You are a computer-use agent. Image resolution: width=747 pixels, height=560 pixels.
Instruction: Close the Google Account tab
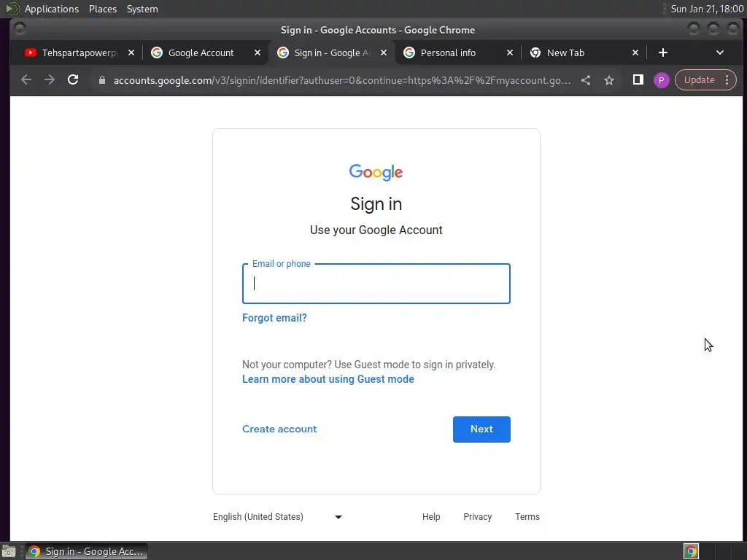(x=258, y=52)
